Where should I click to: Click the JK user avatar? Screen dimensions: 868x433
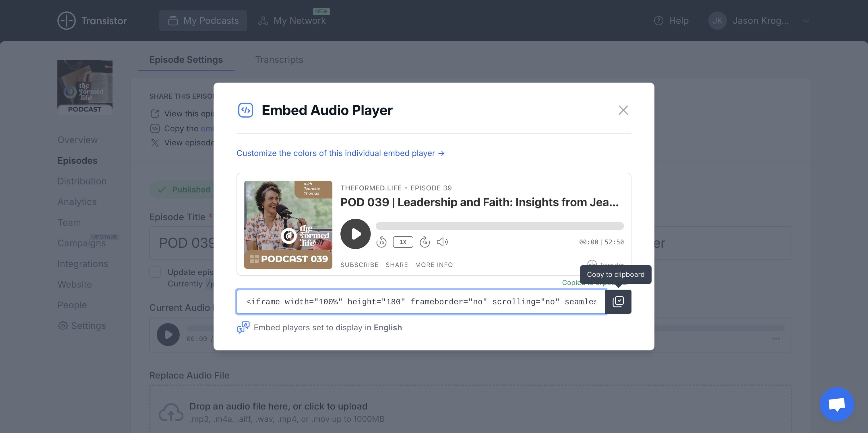(717, 21)
